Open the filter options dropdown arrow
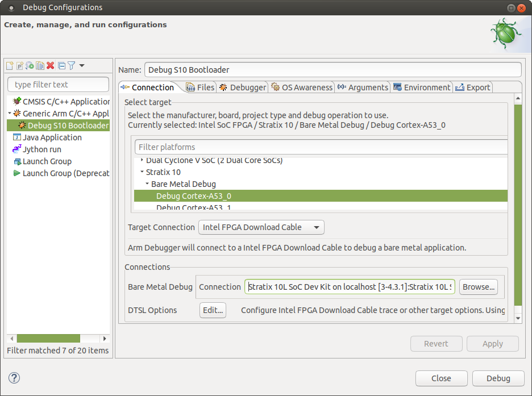 click(x=82, y=66)
